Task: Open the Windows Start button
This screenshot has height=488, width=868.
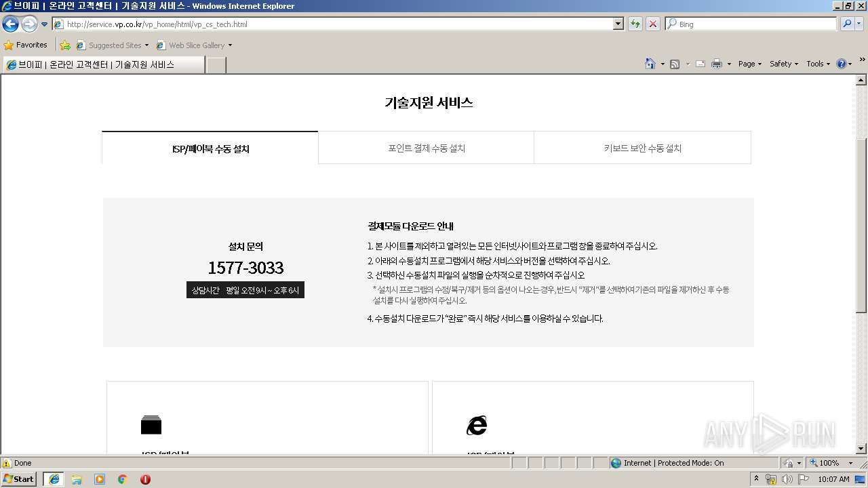Action: click(x=19, y=479)
